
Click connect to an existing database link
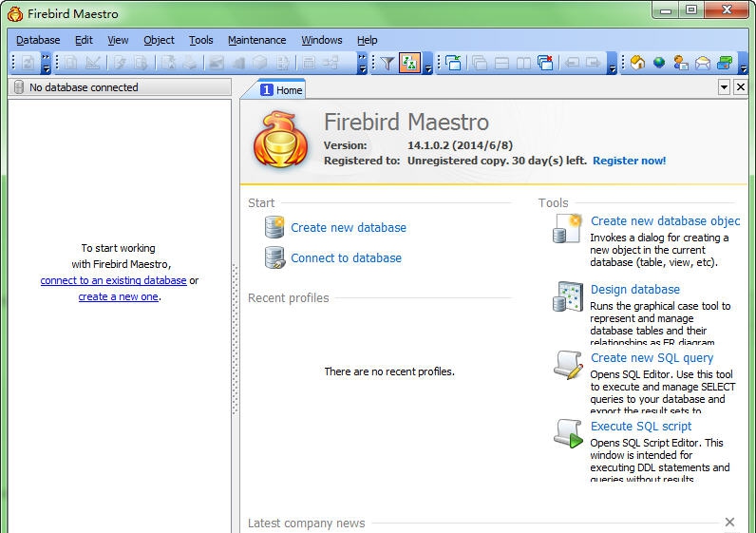tap(113, 280)
